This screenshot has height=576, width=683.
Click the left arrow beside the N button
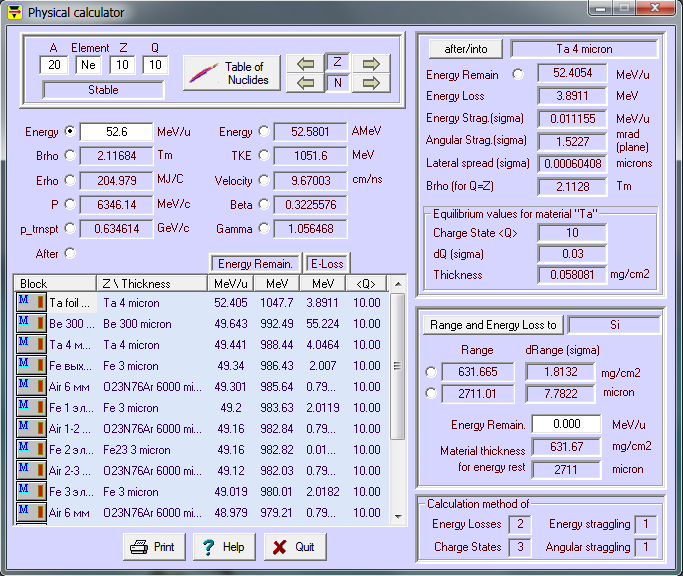[306, 82]
